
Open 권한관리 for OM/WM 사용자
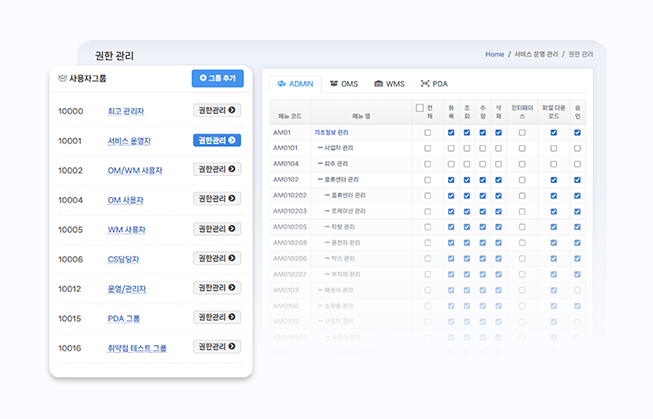pyautogui.click(x=217, y=169)
